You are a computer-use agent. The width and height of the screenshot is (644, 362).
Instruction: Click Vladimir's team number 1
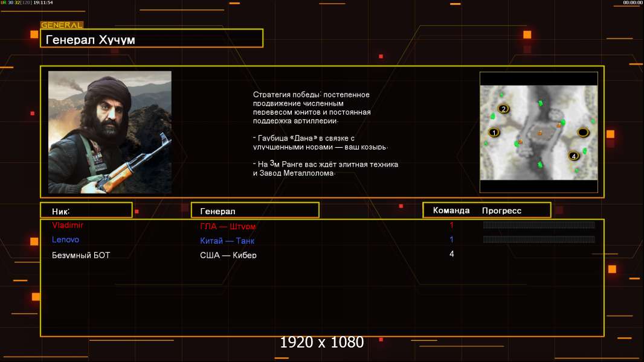coord(451,225)
